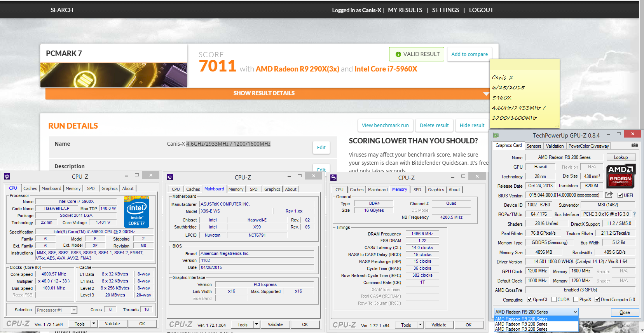Click the Intel inside Core i7 logo
Screen dimensions: 644x333
pyautogui.click(x=136, y=212)
